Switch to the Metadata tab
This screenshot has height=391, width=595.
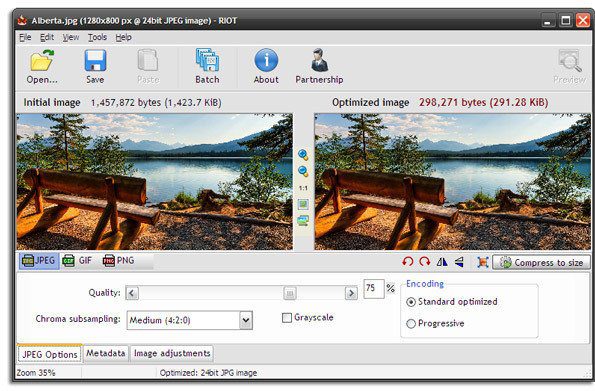coord(106,353)
